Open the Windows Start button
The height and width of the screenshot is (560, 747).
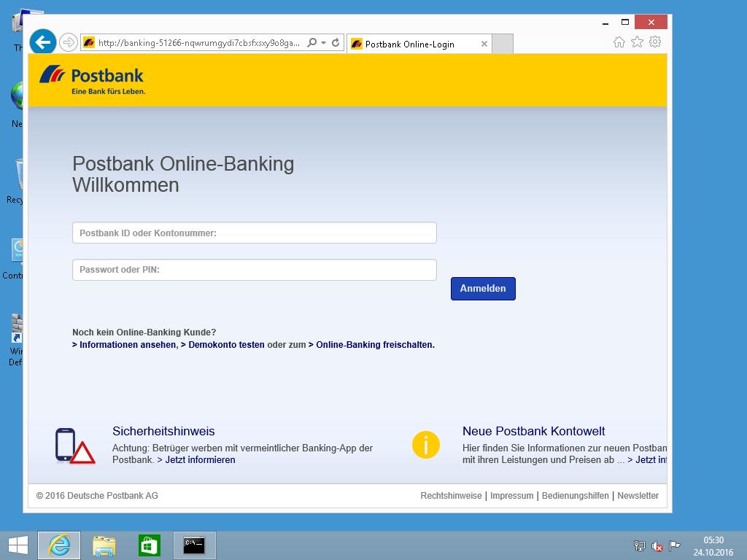click(x=18, y=545)
